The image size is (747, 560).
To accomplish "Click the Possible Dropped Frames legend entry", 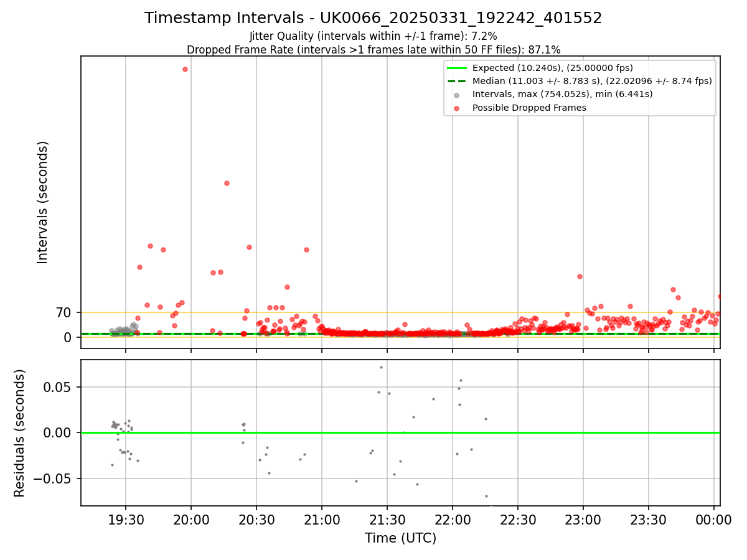I will [x=529, y=108].
